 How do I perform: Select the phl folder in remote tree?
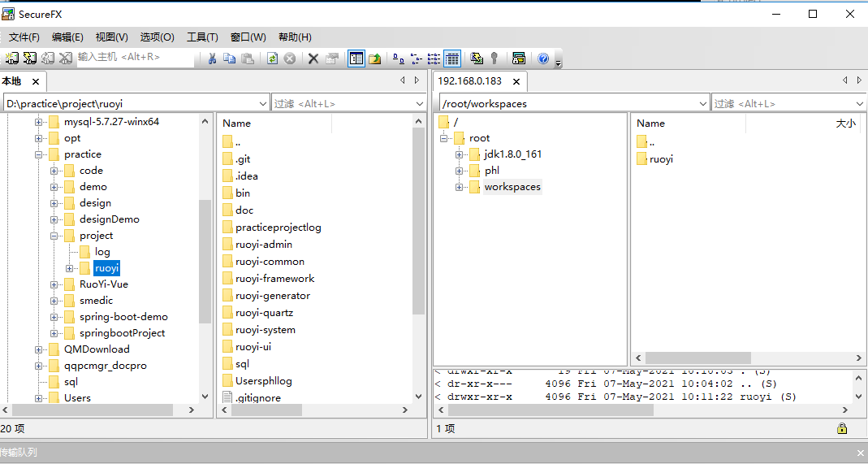[x=492, y=171]
